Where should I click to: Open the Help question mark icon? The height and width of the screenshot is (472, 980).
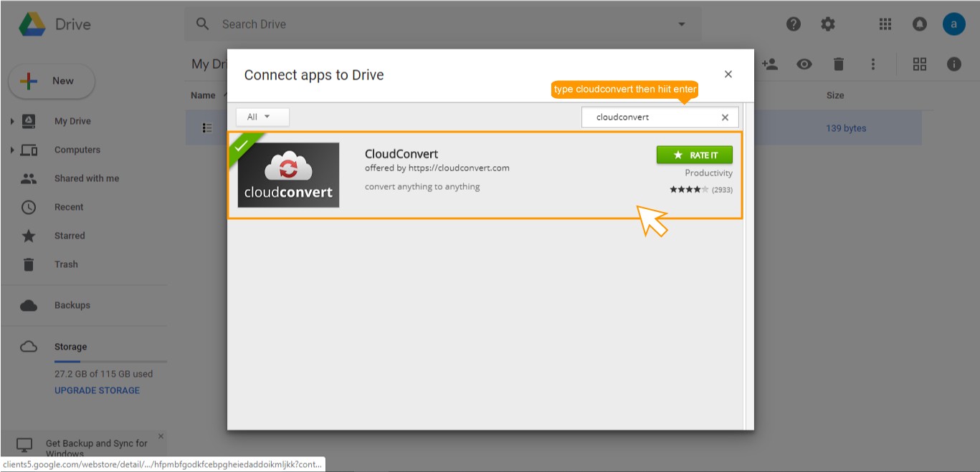click(x=794, y=24)
